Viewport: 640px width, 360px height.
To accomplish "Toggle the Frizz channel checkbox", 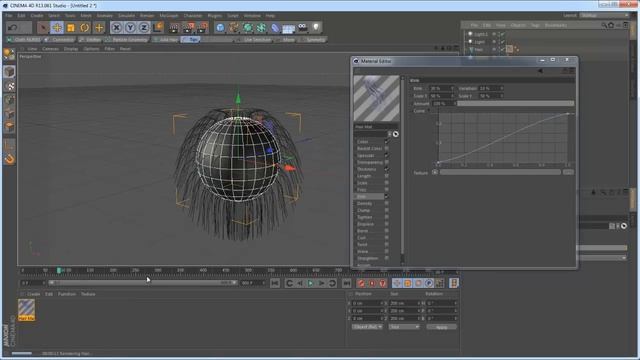I will [x=386, y=190].
